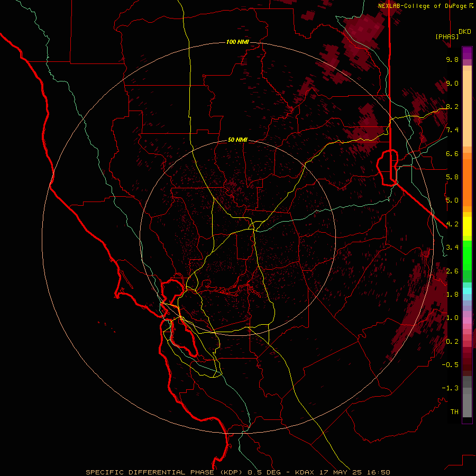
Task: Select the "[PHAS]" legend heading
Action: click(447, 36)
